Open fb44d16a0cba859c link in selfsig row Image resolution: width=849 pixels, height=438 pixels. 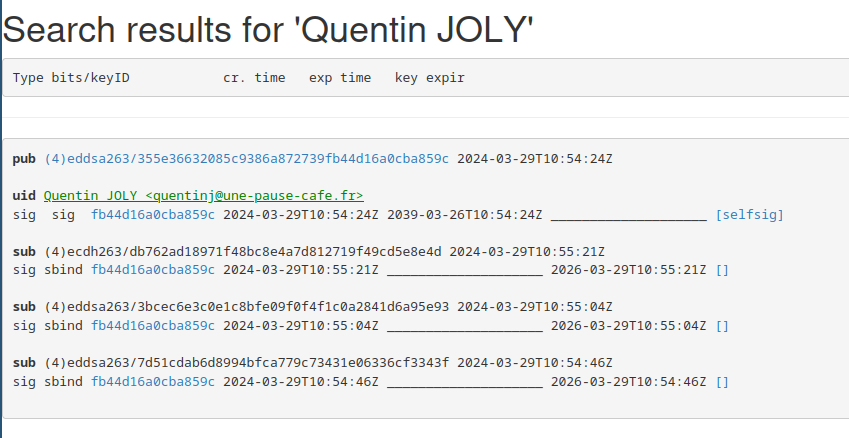click(x=153, y=214)
